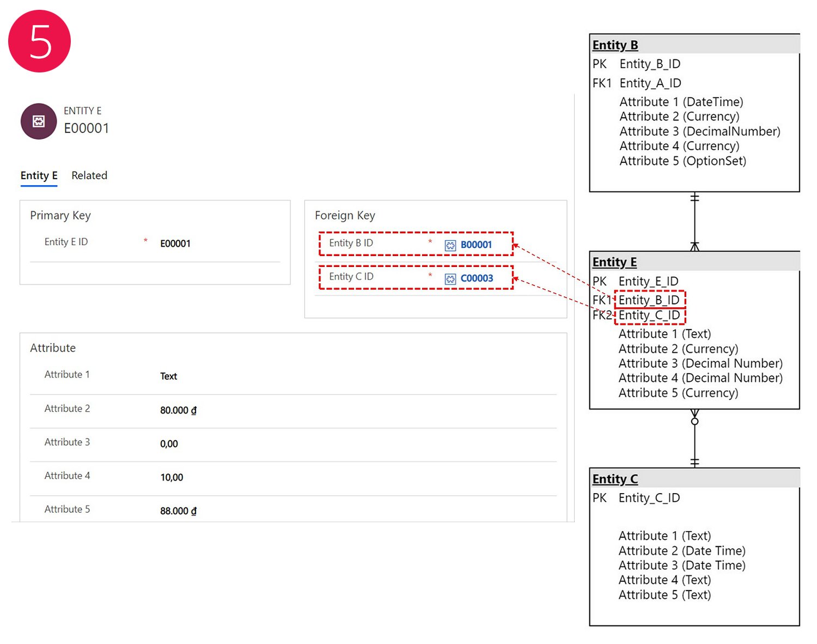The width and height of the screenshot is (817, 644).
Task: Open the B00001 lookup link
Action: point(476,245)
